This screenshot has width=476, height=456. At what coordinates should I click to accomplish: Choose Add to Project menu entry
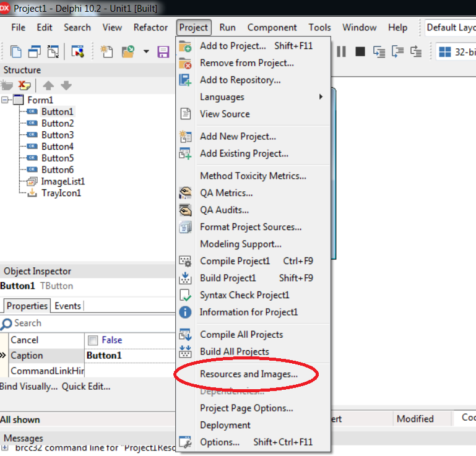[x=253, y=46]
